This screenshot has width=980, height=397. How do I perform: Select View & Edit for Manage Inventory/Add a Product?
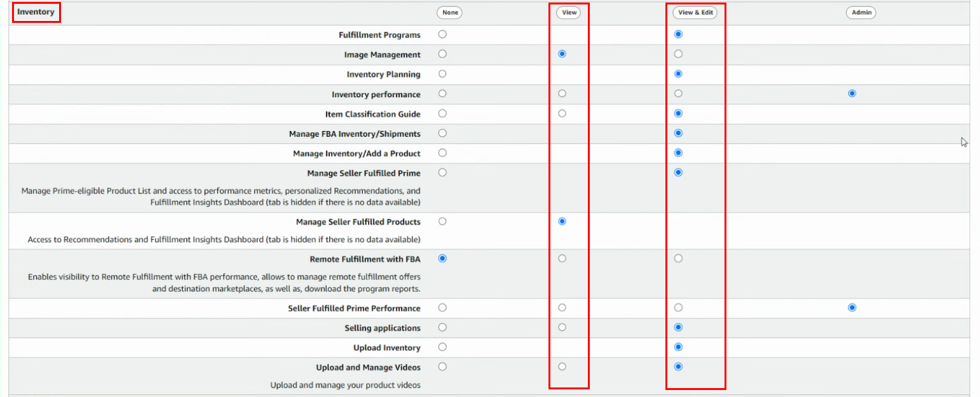[x=678, y=153]
